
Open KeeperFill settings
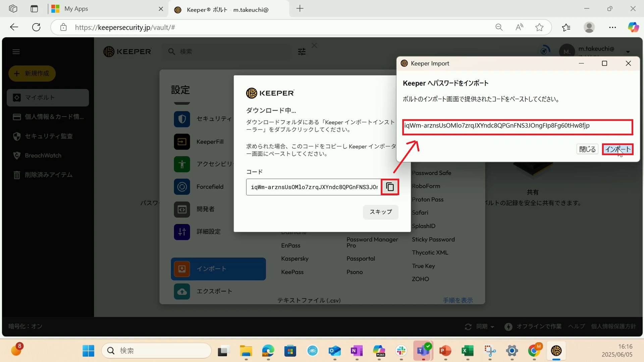point(210,142)
